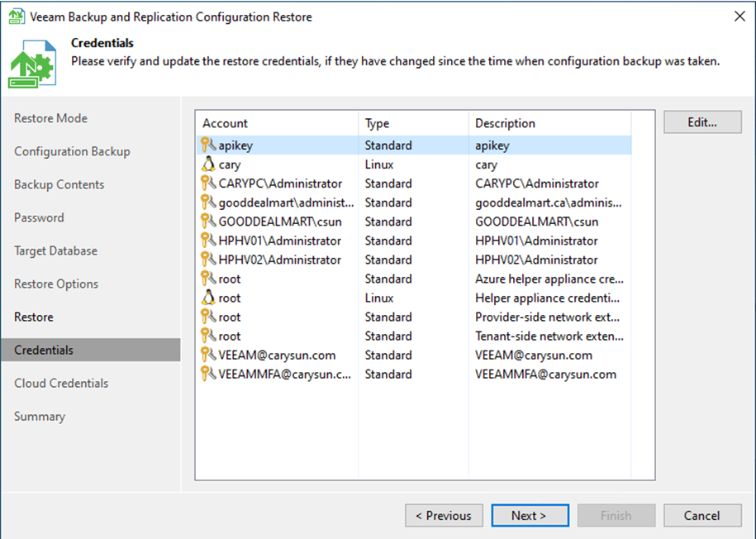Jump to the Backup Contents step

[59, 184]
